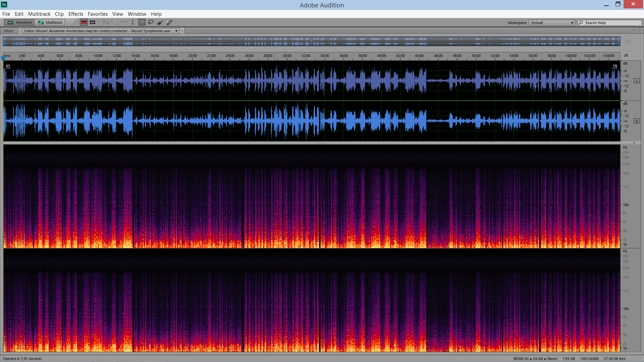Click the zoom out full icon
The height and width of the screenshot is (362, 644).
coord(628,41)
